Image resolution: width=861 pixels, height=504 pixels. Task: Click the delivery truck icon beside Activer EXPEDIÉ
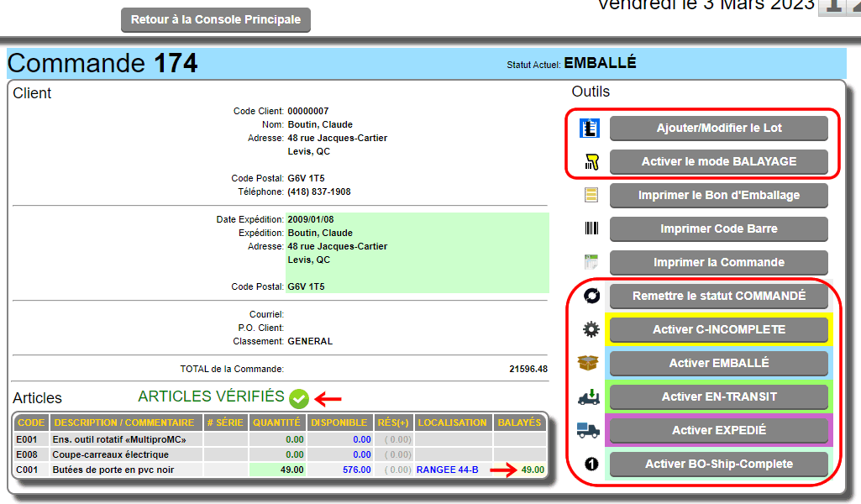coord(588,430)
